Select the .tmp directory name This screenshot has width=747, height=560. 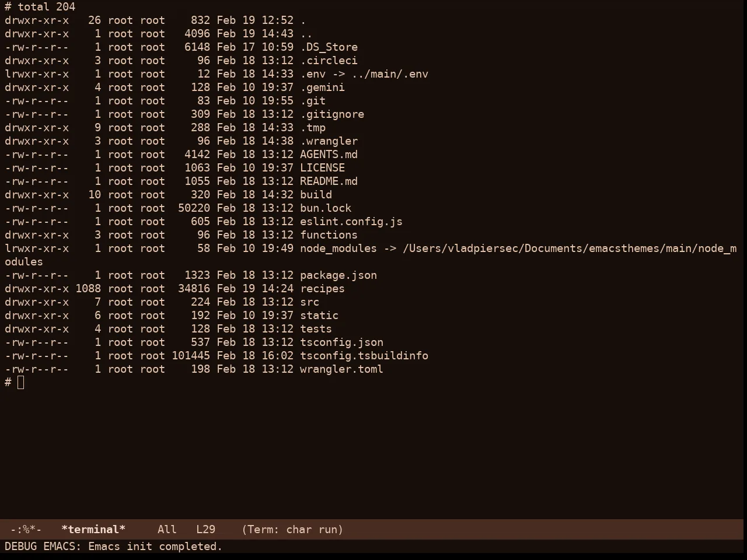click(x=313, y=128)
